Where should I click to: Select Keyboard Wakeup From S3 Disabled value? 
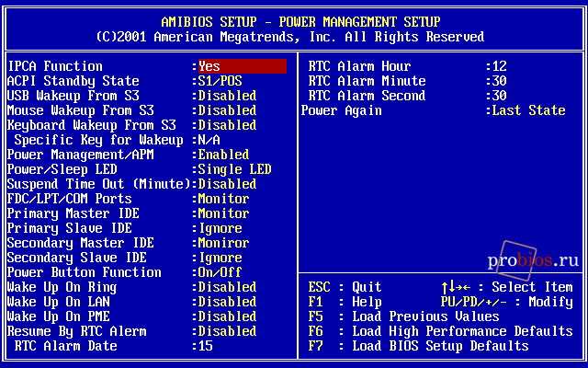click(227, 125)
